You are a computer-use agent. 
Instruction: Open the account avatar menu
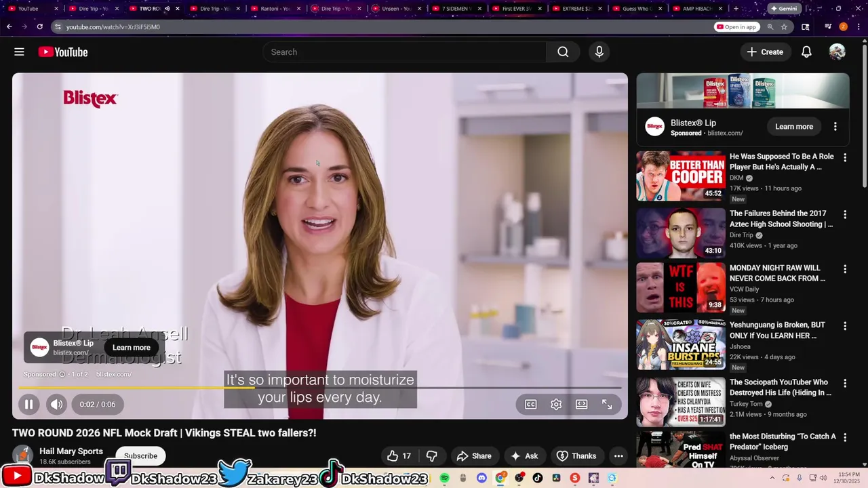pos(837,52)
